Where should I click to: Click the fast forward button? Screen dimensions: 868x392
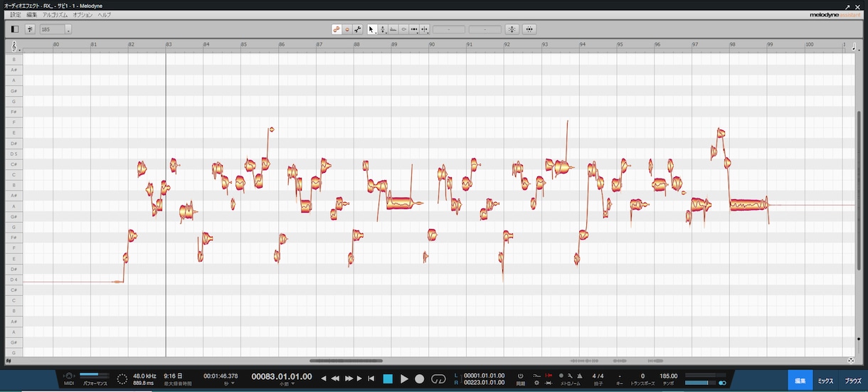(349, 378)
